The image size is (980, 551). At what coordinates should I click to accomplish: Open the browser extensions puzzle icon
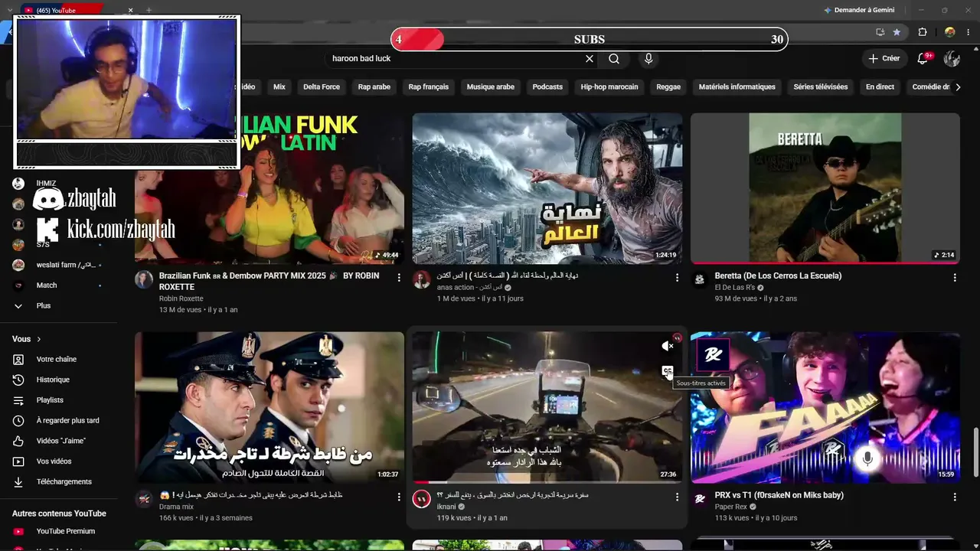coord(923,32)
